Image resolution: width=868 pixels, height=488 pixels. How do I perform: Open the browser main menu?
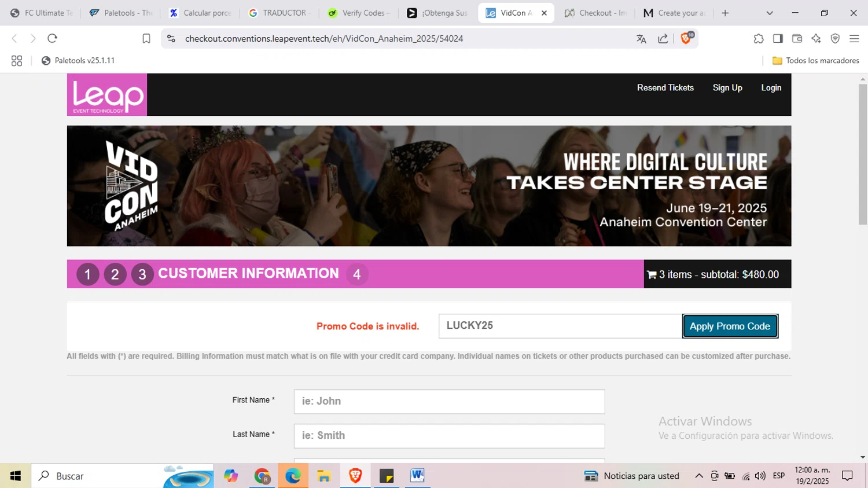coord(854,39)
